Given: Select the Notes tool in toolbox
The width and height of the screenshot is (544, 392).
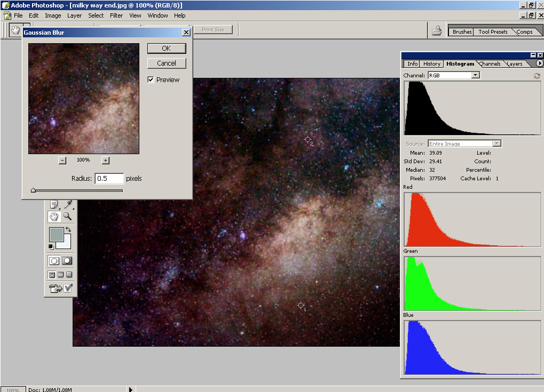Looking at the screenshot, I should [x=54, y=204].
